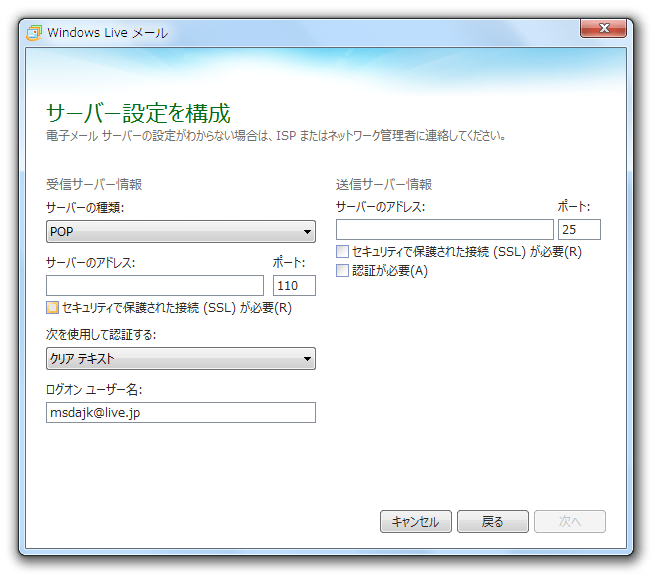Open the サーバーの種類 POP dropdown
The width and height of the screenshot is (655, 576).
[x=180, y=231]
